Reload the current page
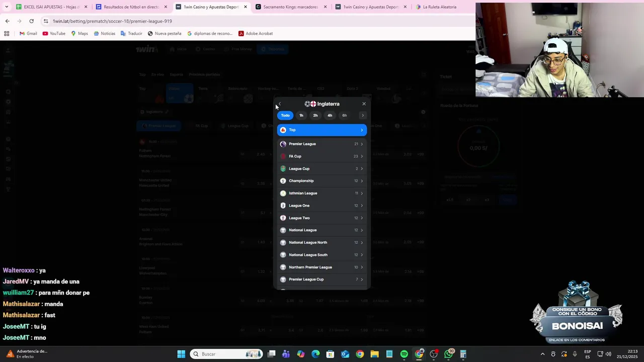This screenshot has height=362, width=644. pyautogui.click(x=31, y=21)
